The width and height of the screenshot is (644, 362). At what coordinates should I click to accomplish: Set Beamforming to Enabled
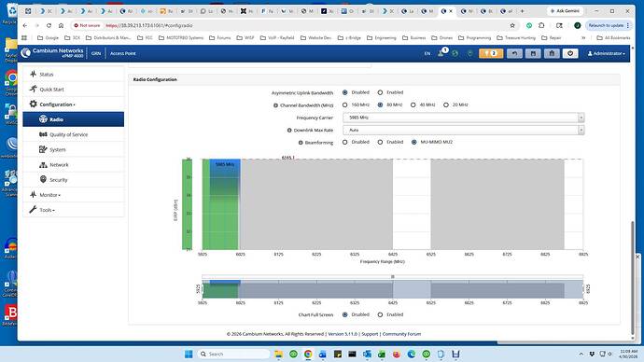click(380, 142)
